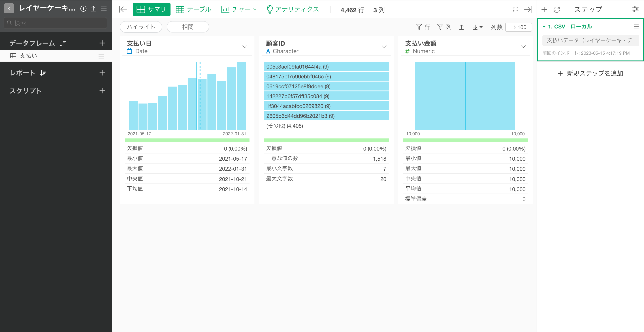Click the 前回のインポート timestamp text

[x=586, y=53]
